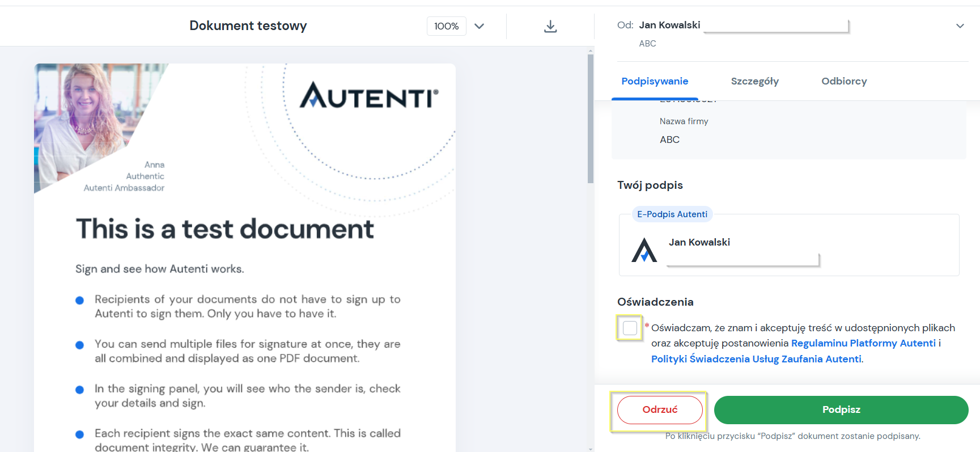Click the Dokument testowy title
Screen dimensions: 980x452
click(x=248, y=26)
